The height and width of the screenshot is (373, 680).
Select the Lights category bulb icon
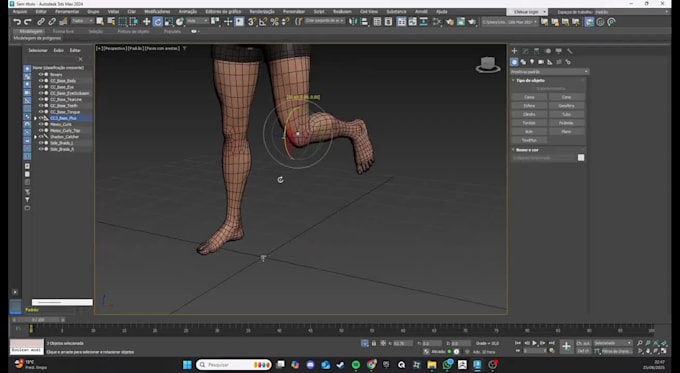click(x=532, y=62)
